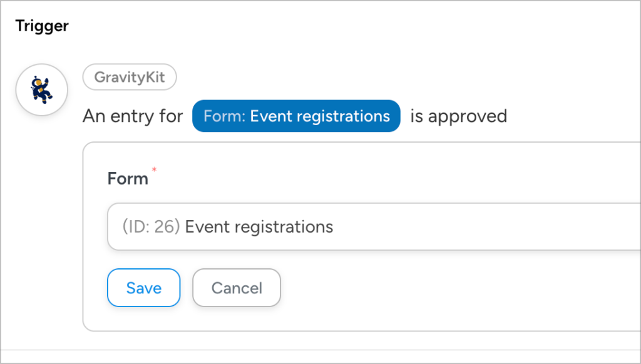Click the Event registrations form name in the field
641x364 pixels.
[259, 227]
